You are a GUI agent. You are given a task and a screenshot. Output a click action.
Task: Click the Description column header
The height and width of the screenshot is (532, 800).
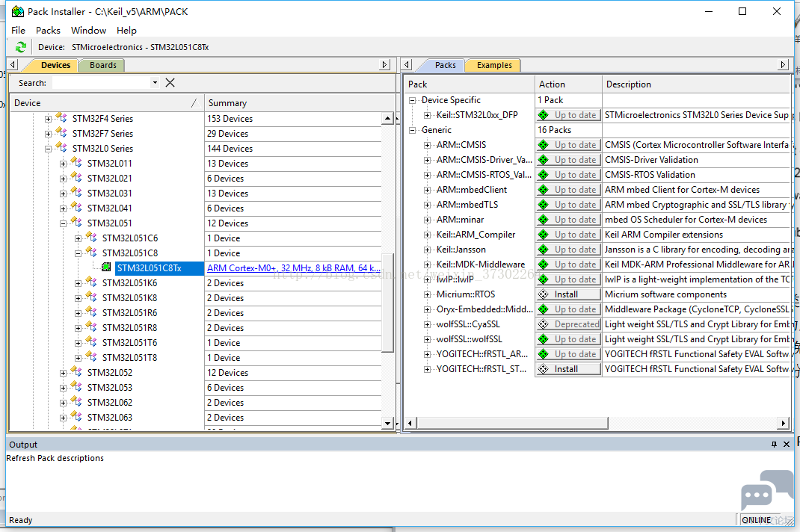coord(696,84)
